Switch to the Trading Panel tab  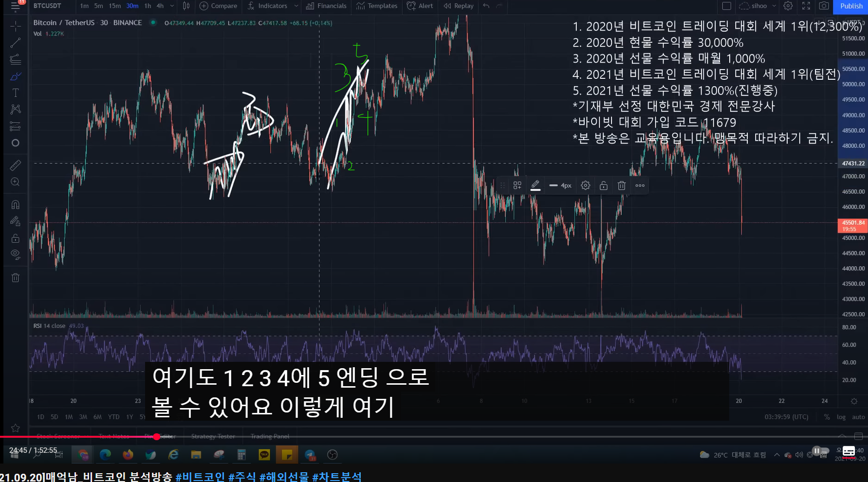[x=270, y=436]
